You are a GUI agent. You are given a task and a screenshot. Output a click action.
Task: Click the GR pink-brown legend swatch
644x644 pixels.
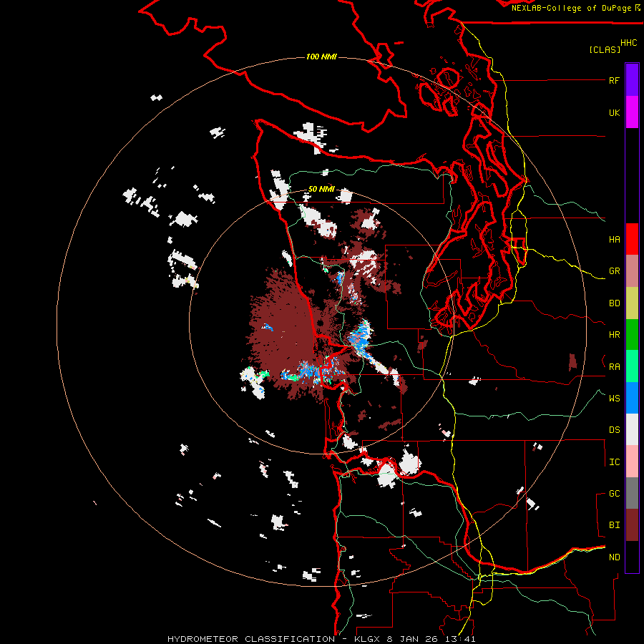pyautogui.click(x=632, y=270)
